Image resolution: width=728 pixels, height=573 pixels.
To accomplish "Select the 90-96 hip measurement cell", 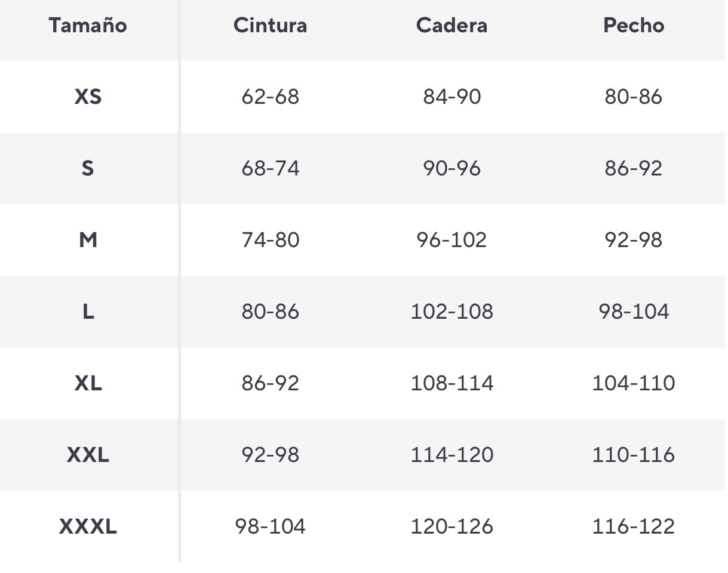I will pyautogui.click(x=451, y=168).
